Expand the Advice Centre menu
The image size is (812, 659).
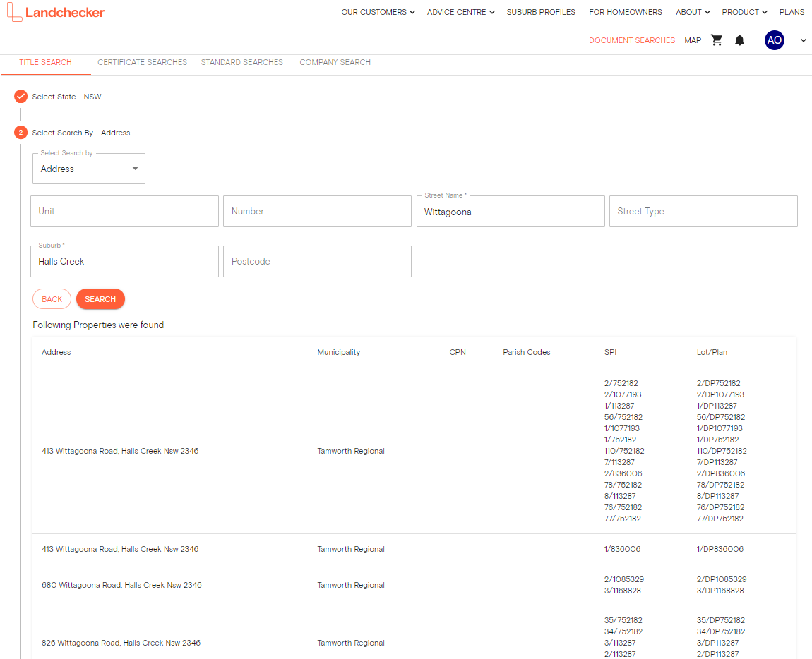tap(461, 12)
